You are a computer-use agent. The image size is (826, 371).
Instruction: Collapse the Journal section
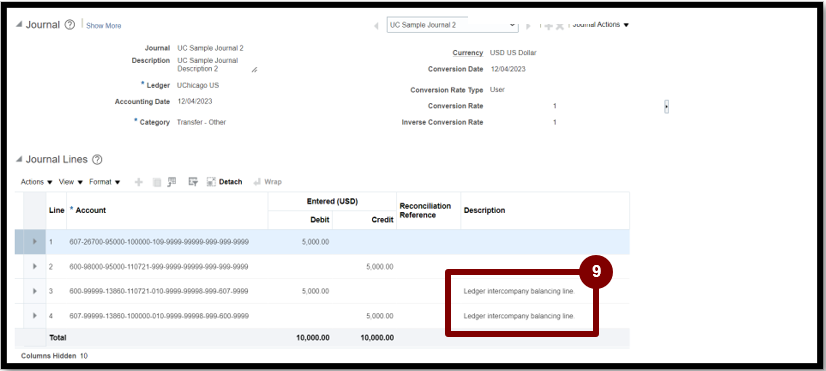[x=19, y=25]
